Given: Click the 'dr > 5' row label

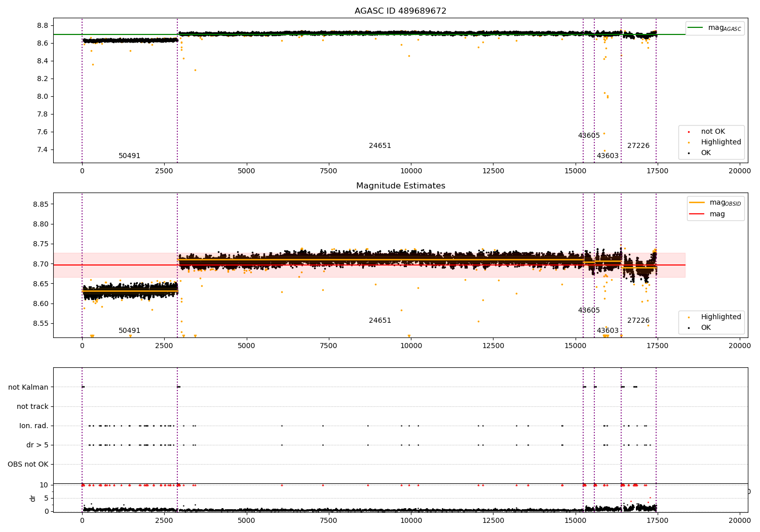Looking at the screenshot, I should (x=37, y=445).
